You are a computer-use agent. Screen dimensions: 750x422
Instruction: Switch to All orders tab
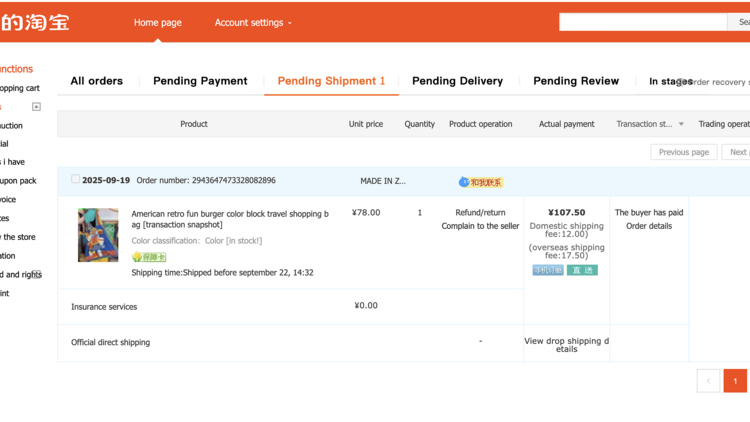pyautogui.click(x=97, y=81)
